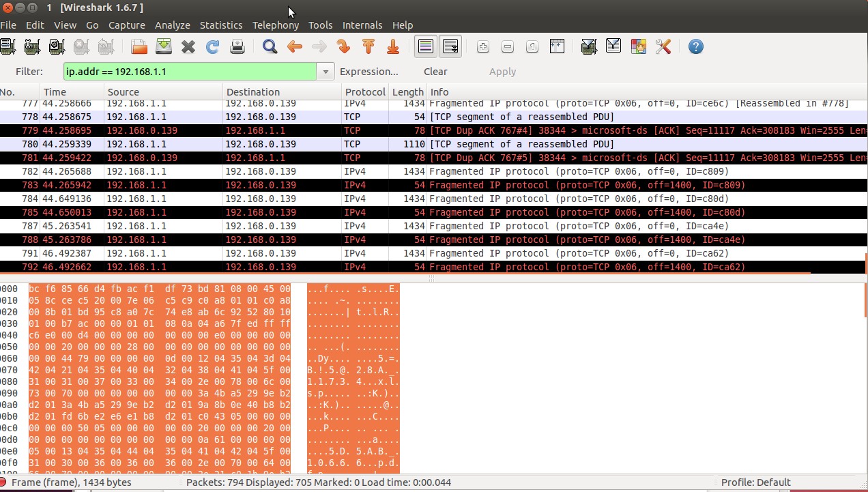This screenshot has height=492, width=868.
Task: Jump to the first packet arrow
Action: (x=368, y=46)
